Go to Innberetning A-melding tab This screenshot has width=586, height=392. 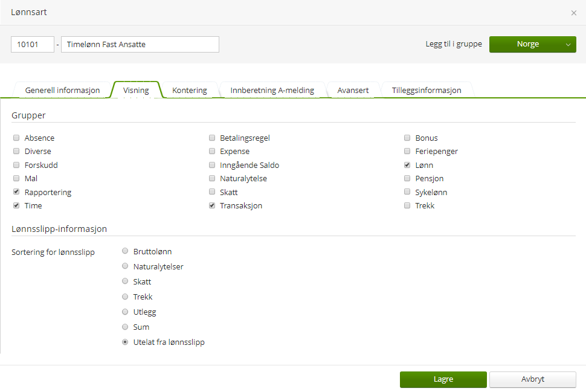(272, 90)
